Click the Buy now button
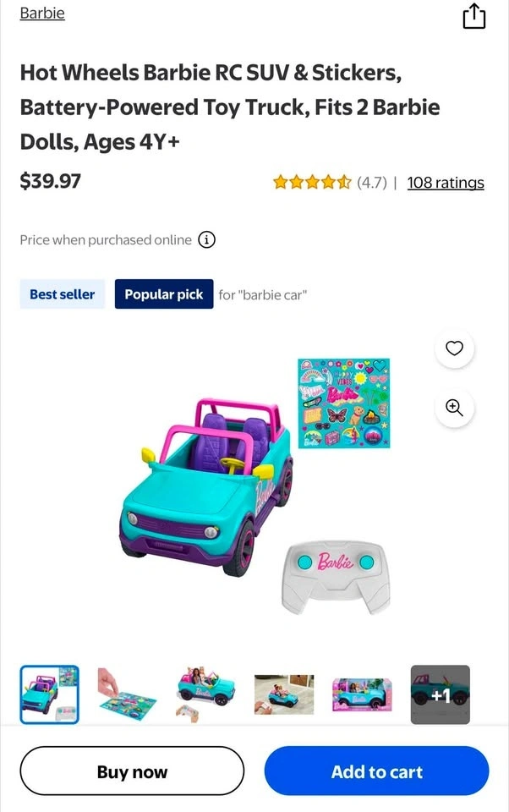This screenshot has height=812, width=509. tap(132, 771)
